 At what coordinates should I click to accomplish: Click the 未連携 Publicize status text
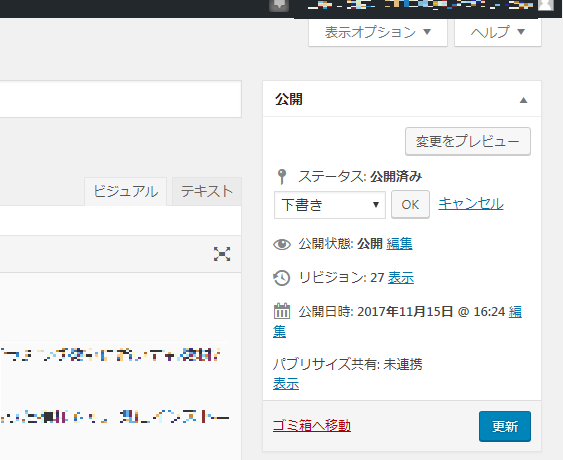point(403,364)
